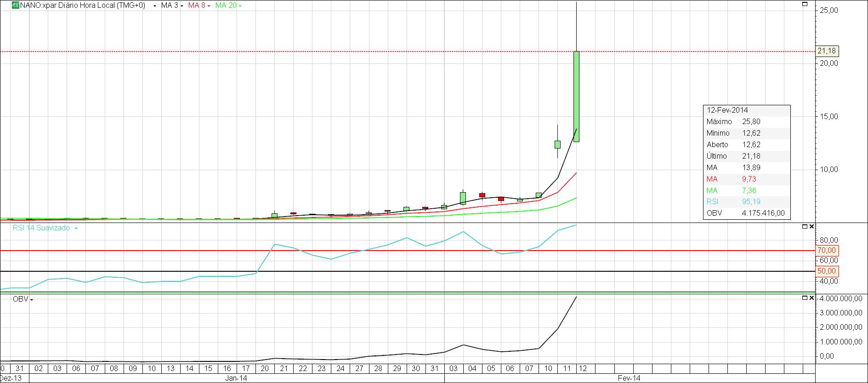Select the Máximo 25,80 row
Screen dimensions: 868x383
pyautogui.click(x=747, y=122)
